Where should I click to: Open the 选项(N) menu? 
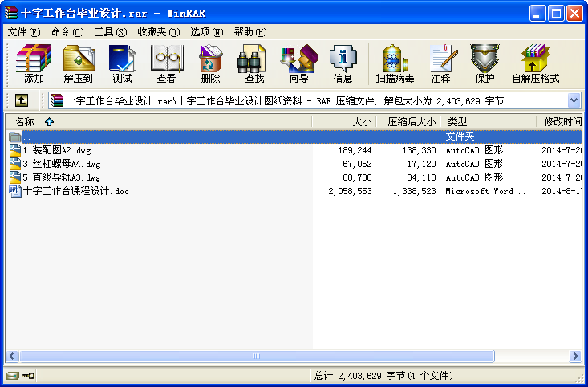pyautogui.click(x=207, y=32)
